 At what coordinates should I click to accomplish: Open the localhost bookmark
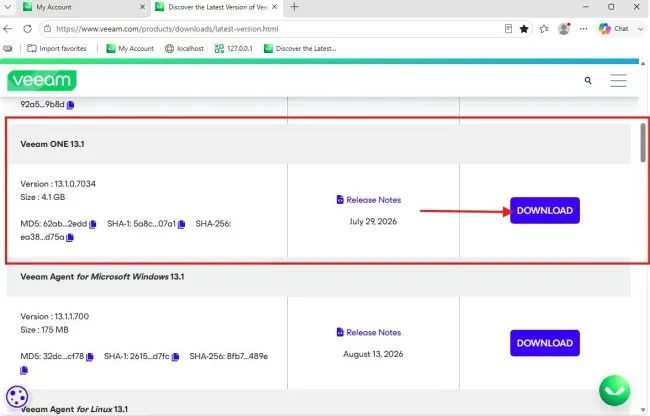(x=184, y=48)
